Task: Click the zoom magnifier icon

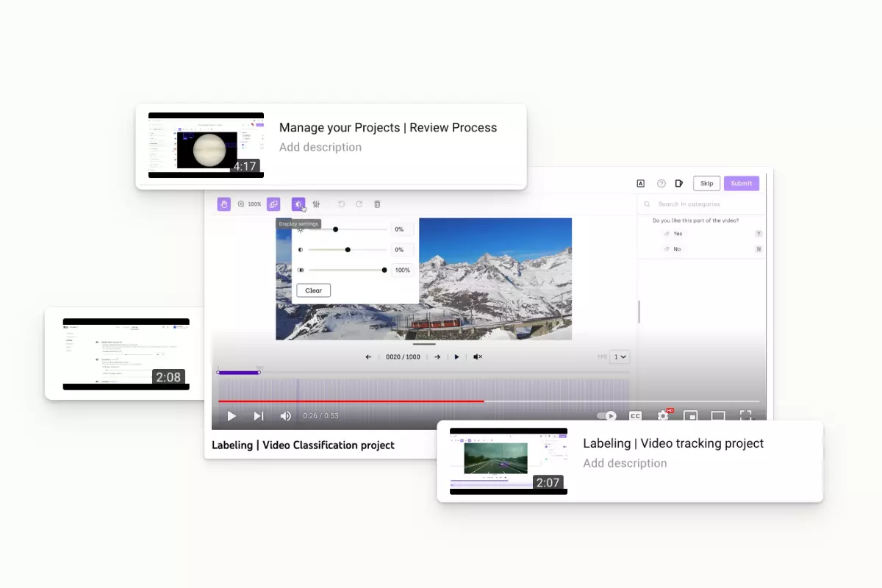Action: 241,204
